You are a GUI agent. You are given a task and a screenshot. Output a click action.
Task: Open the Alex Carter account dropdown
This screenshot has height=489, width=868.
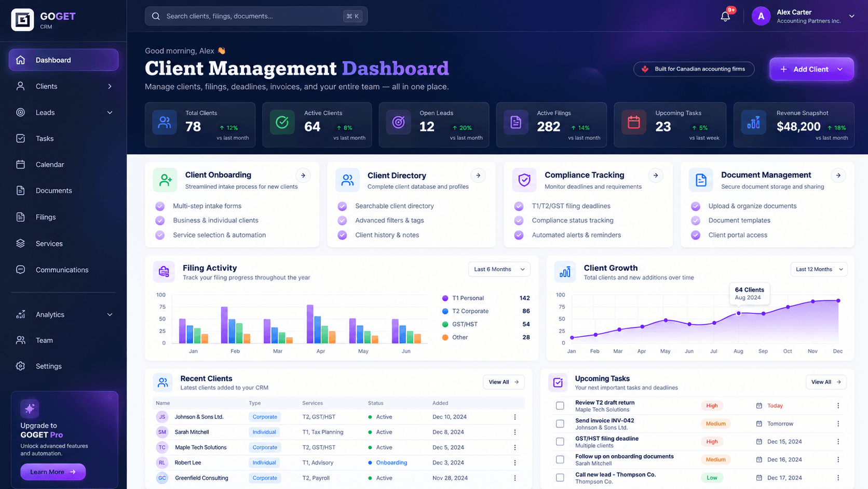(852, 16)
